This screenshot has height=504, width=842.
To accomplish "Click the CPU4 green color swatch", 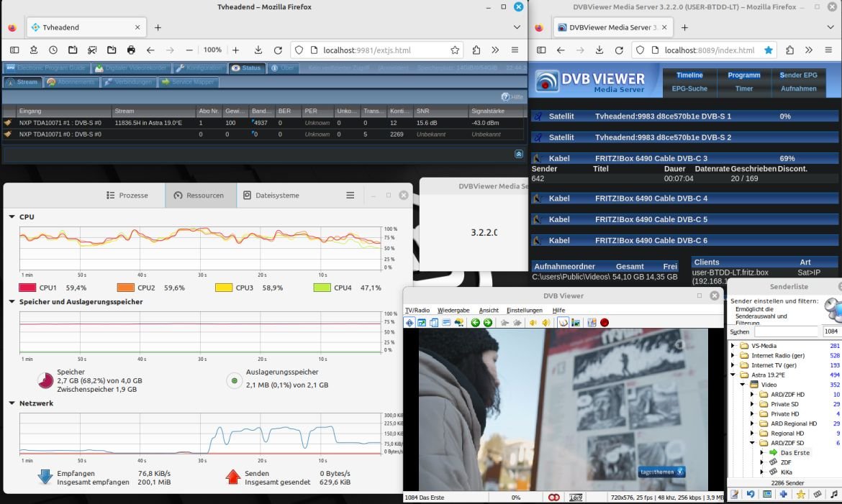I will pyautogui.click(x=322, y=288).
